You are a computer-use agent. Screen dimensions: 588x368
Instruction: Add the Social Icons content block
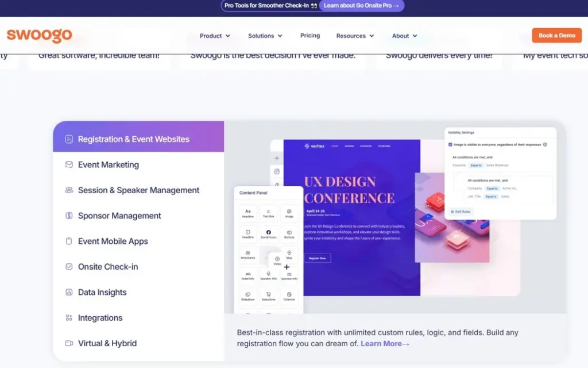tap(269, 234)
